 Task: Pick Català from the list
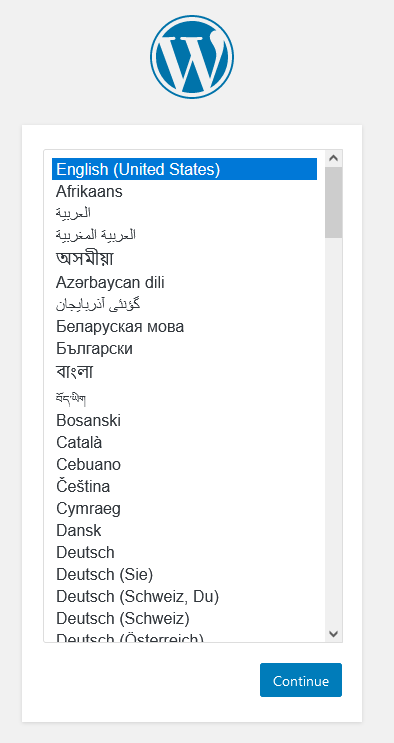[x=184, y=443]
